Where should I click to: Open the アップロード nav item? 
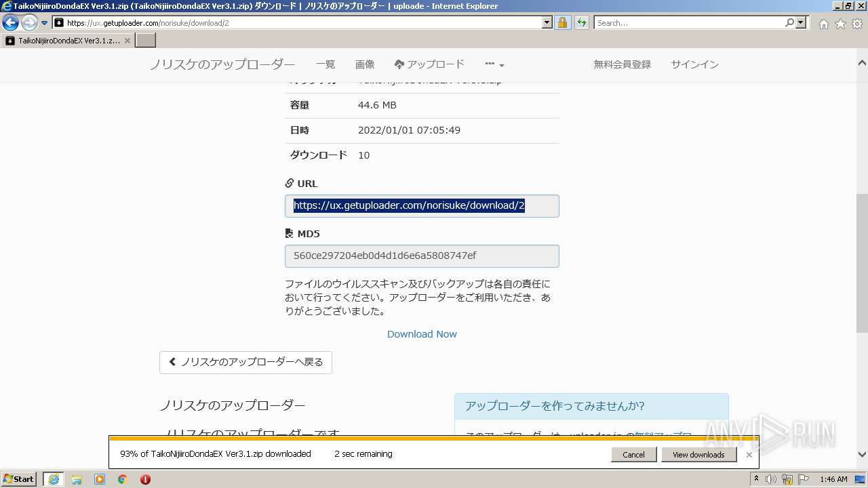click(429, 64)
